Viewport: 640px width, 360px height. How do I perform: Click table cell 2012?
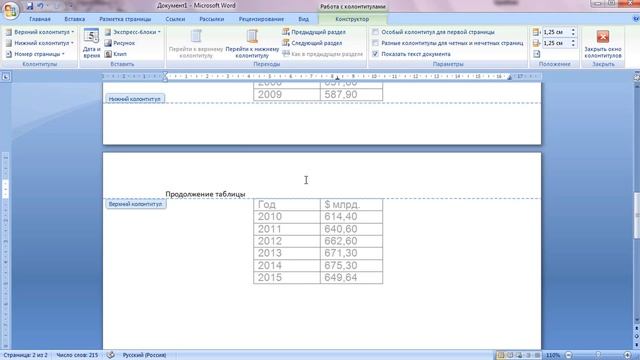(287, 241)
